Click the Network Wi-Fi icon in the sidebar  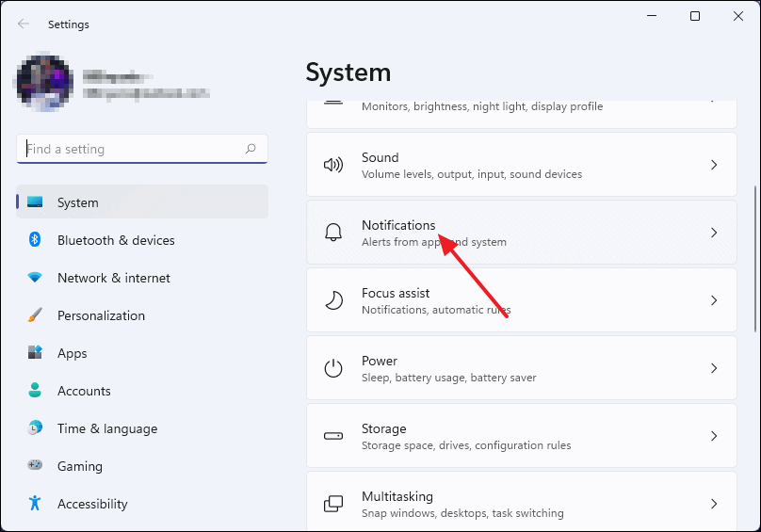35,277
